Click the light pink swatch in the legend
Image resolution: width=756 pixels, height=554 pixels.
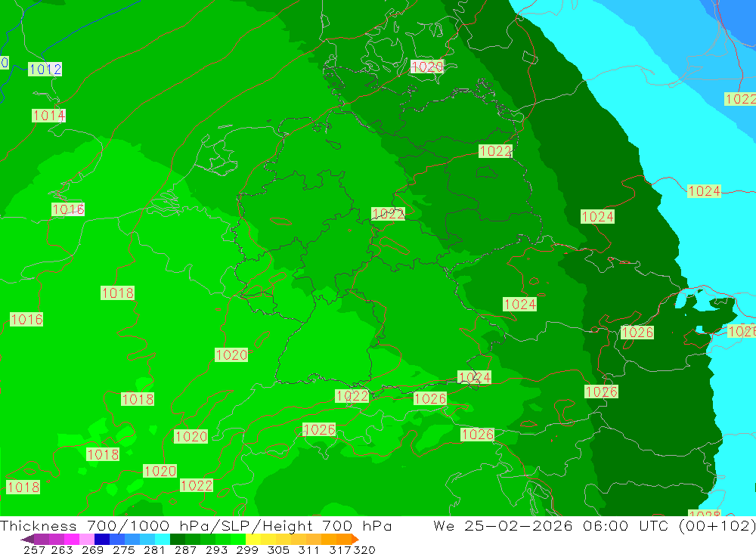pos(87,539)
